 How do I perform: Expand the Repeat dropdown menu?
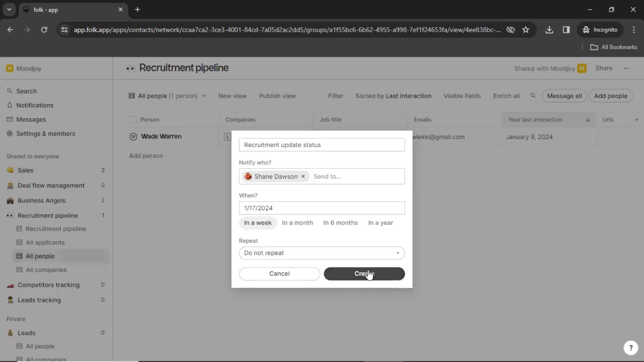pos(322,253)
